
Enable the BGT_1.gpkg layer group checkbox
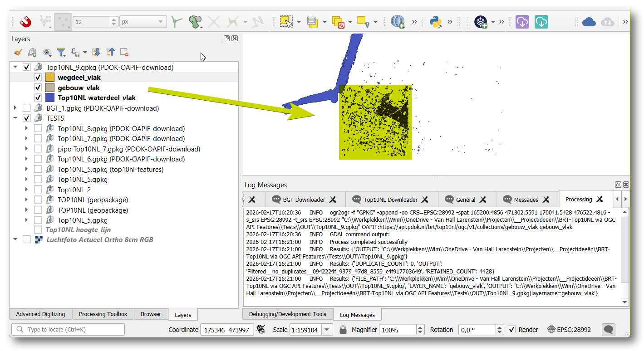27,108
